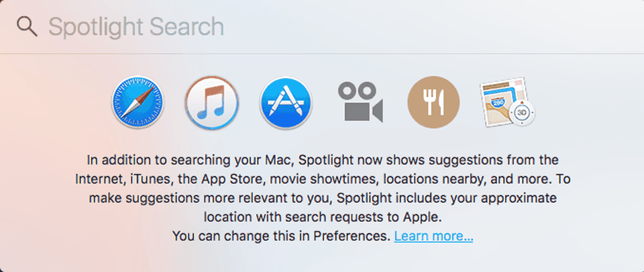Click the 3D compass badge on Maps
The height and width of the screenshot is (272, 644).
point(523,112)
